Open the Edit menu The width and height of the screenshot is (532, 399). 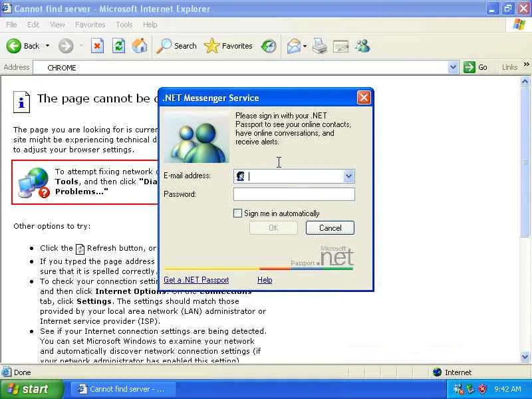[x=33, y=25]
